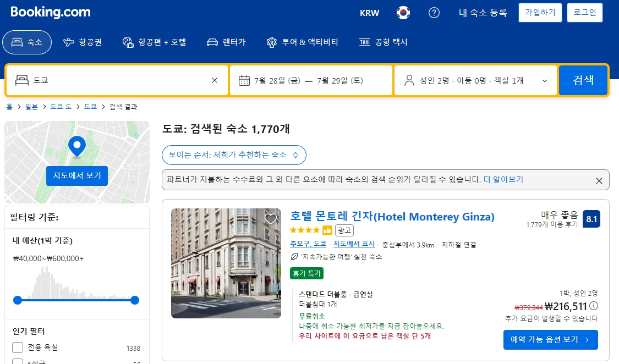Click the 도쿄 destination input field
This screenshot has width=619, height=364.
(117, 80)
